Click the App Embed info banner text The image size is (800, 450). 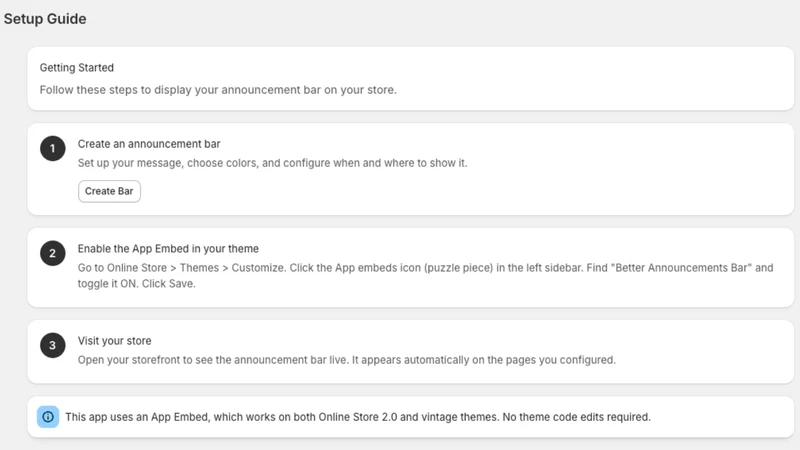[x=358, y=417]
